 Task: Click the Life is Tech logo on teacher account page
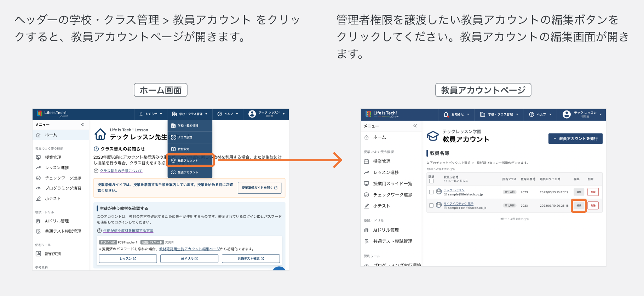[382, 114]
